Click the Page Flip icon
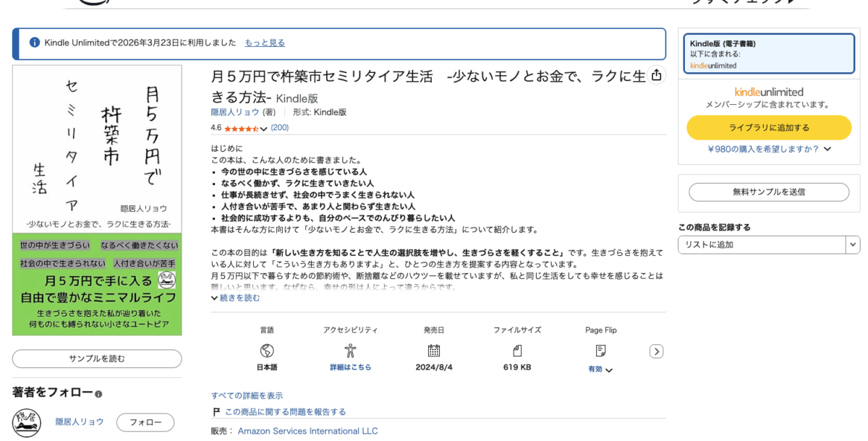Viewport: 868px width, 441px height. 600,351
